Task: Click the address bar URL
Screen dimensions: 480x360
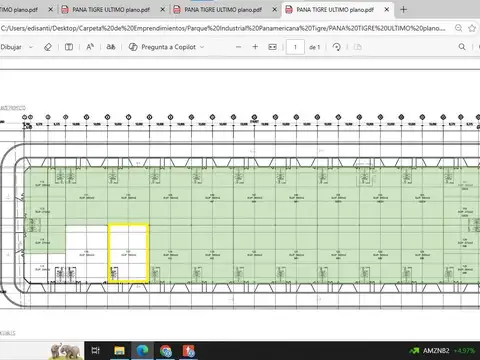Action: point(223,28)
